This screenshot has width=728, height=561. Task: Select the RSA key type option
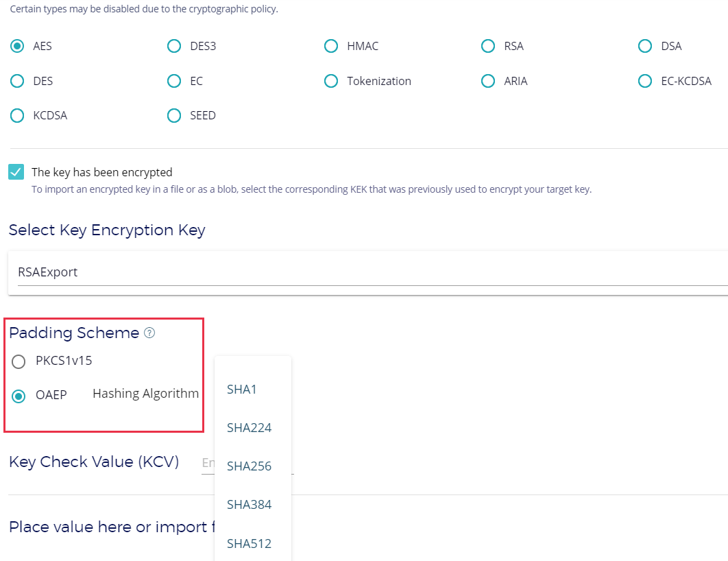tap(488, 47)
